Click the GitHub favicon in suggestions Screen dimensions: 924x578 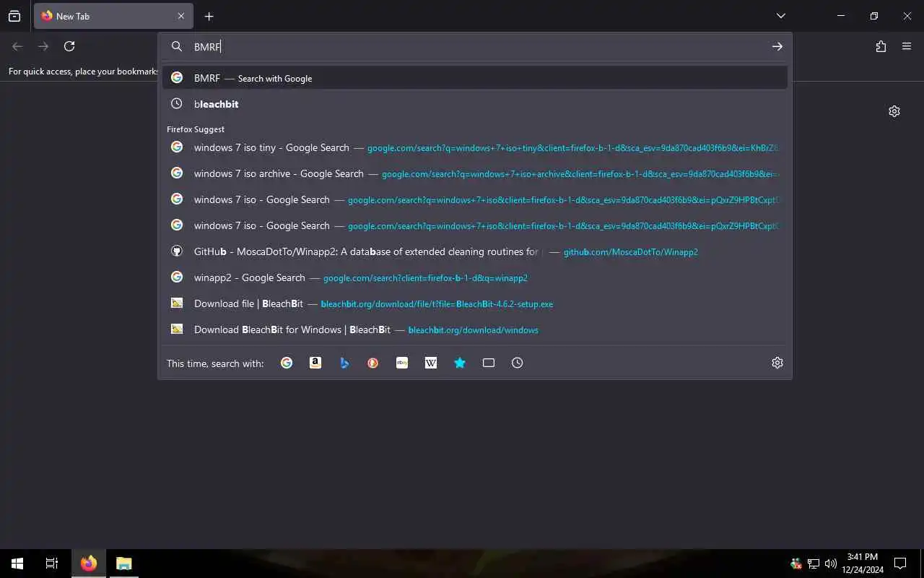click(x=177, y=251)
